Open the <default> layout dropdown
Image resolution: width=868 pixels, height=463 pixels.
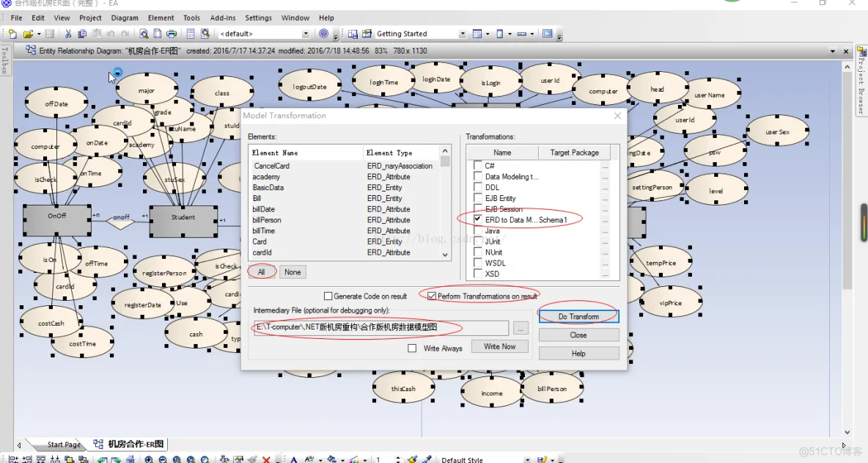(x=305, y=34)
